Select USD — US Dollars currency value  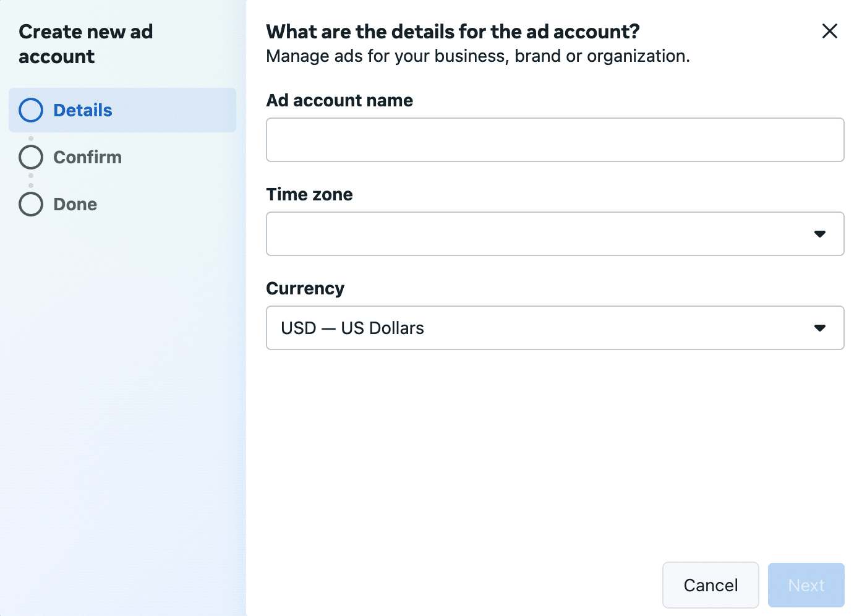pos(352,327)
